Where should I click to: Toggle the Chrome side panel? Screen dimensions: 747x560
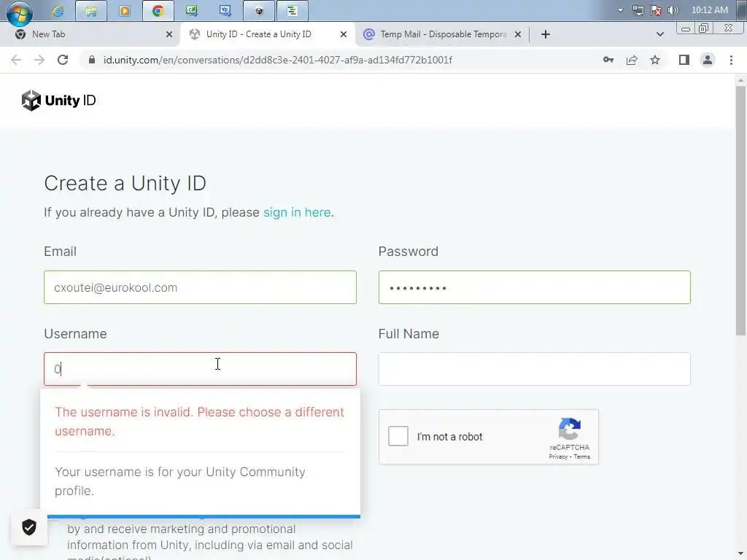click(x=684, y=60)
